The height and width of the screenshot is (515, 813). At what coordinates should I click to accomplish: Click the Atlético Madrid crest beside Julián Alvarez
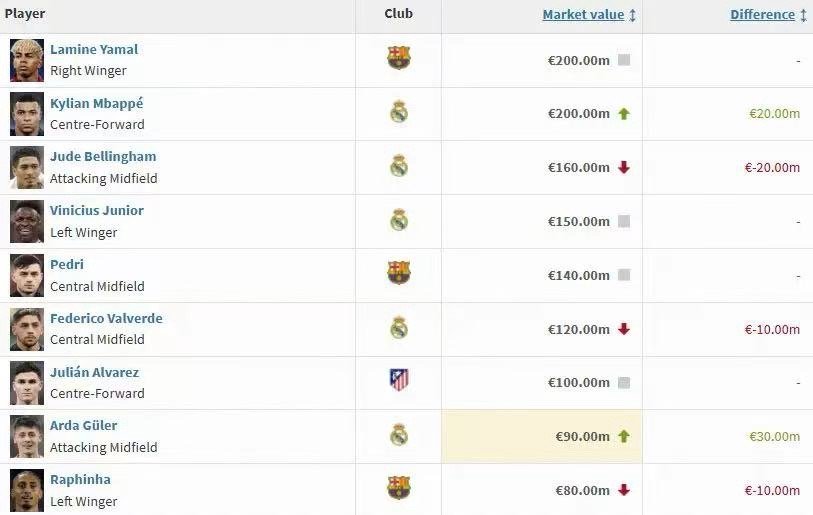tap(399, 381)
